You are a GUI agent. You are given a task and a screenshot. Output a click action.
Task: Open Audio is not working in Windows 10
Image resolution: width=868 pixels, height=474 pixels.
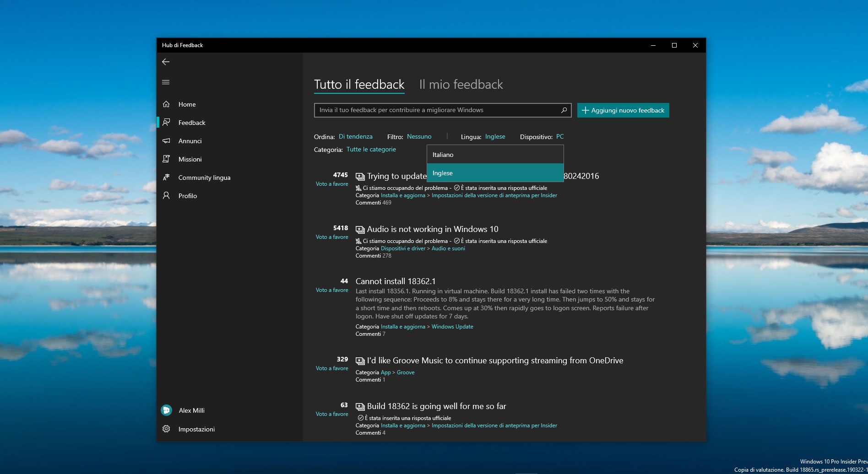[433, 229]
